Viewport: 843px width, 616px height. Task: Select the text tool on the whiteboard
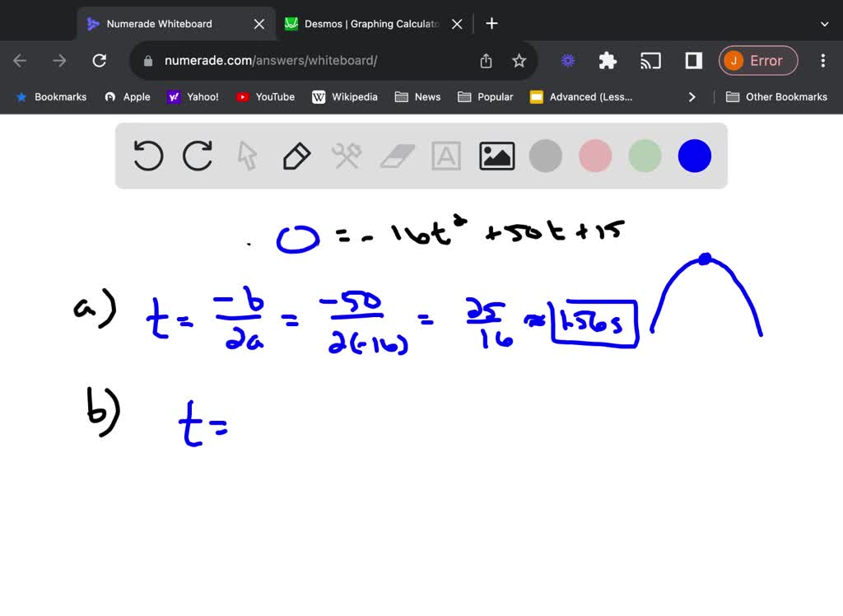[x=446, y=156]
